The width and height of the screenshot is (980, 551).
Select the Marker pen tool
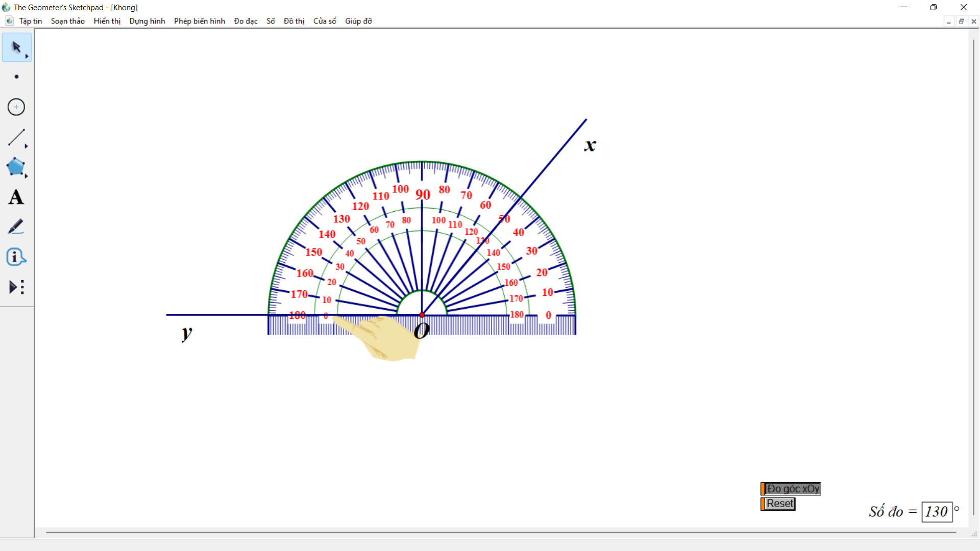tap(16, 227)
